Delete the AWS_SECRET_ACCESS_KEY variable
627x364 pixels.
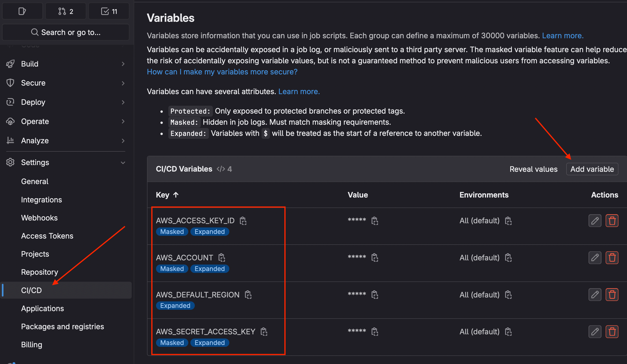[612, 332]
